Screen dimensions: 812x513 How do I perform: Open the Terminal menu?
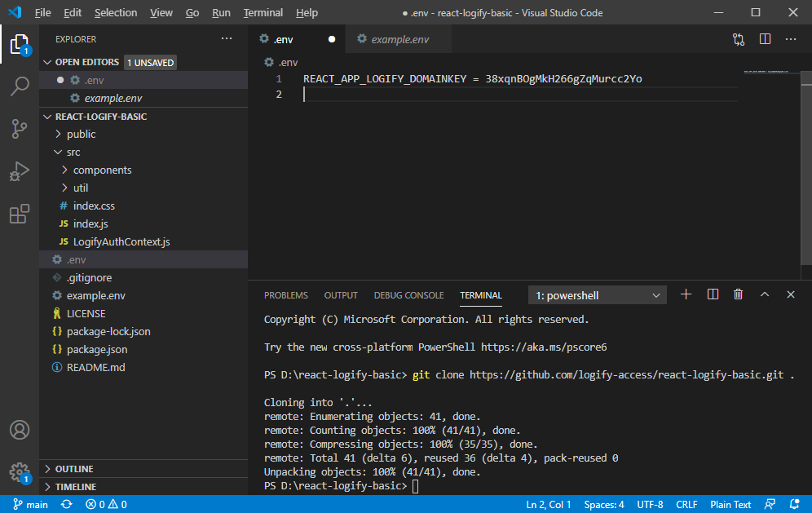pyautogui.click(x=263, y=13)
